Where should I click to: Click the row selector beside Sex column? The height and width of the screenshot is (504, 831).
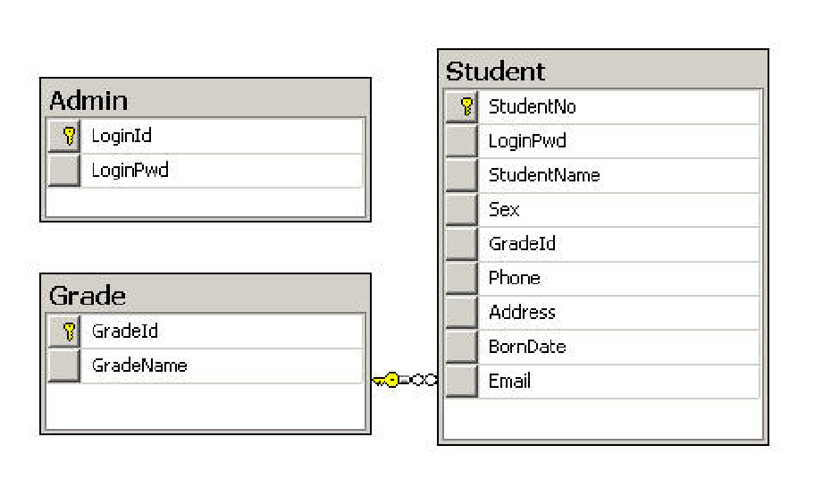pos(462,210)
